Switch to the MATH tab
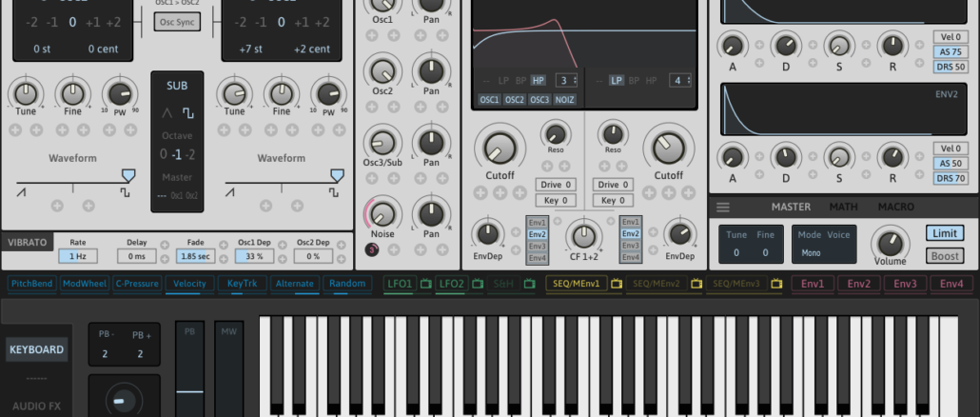Screen dimensions: 980x417 [x=844, y=207]
